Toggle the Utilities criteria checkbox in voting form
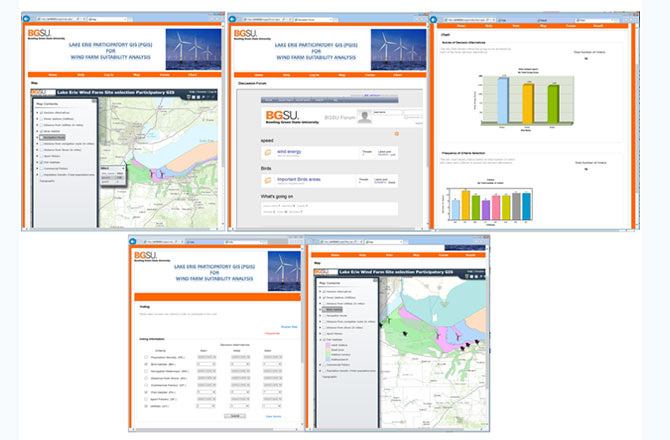 point(147,407)
